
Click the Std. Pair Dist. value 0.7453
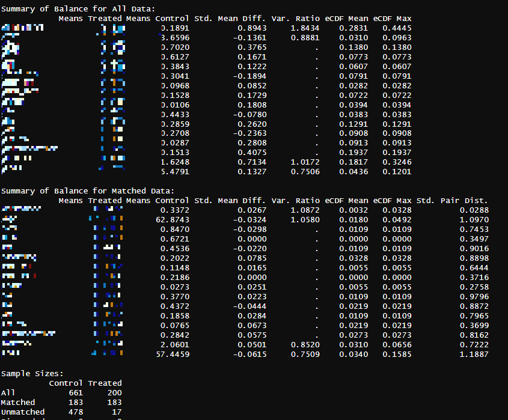tap(474, 230)
